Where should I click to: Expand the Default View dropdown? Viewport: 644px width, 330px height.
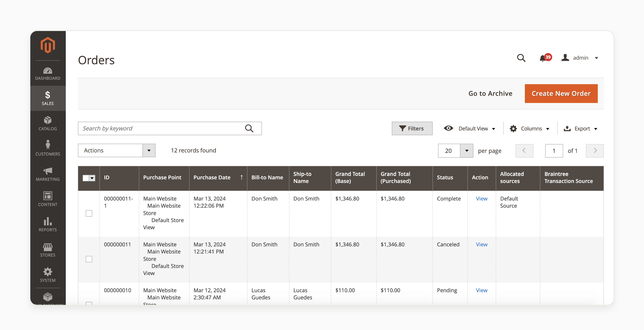pos(493,129)
